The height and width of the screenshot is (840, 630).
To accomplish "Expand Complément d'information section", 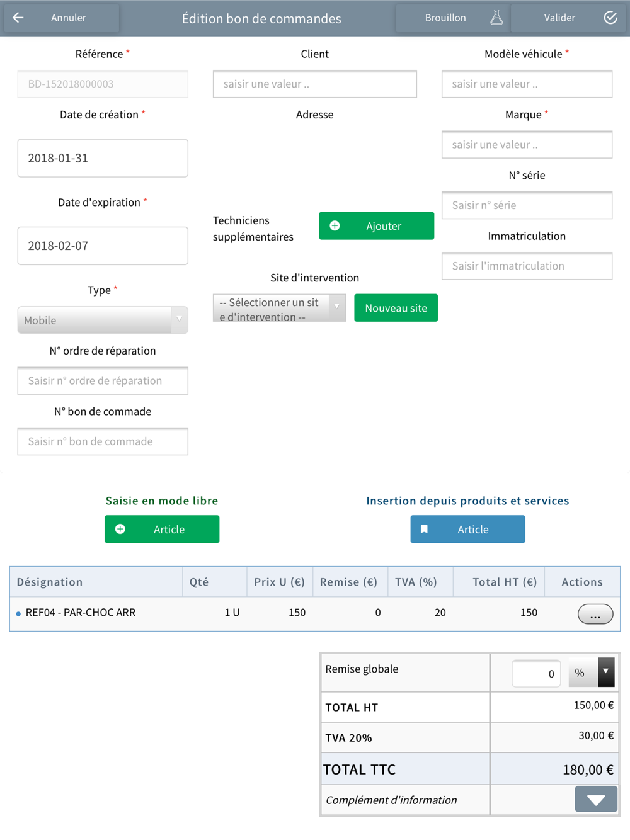I will [x=596, y=800].
